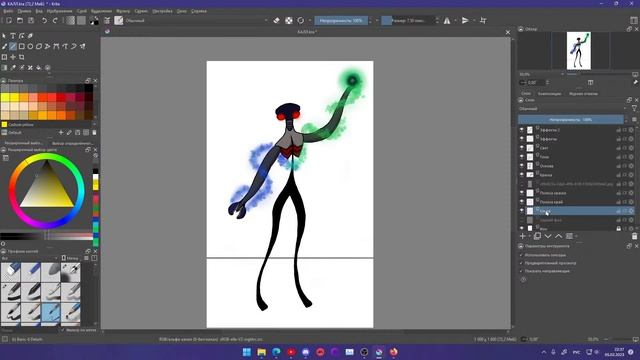The height and width of the screenshot is (360, 640).
Task: Select the Fill bucket tool
Action: [x=39, y=68]
